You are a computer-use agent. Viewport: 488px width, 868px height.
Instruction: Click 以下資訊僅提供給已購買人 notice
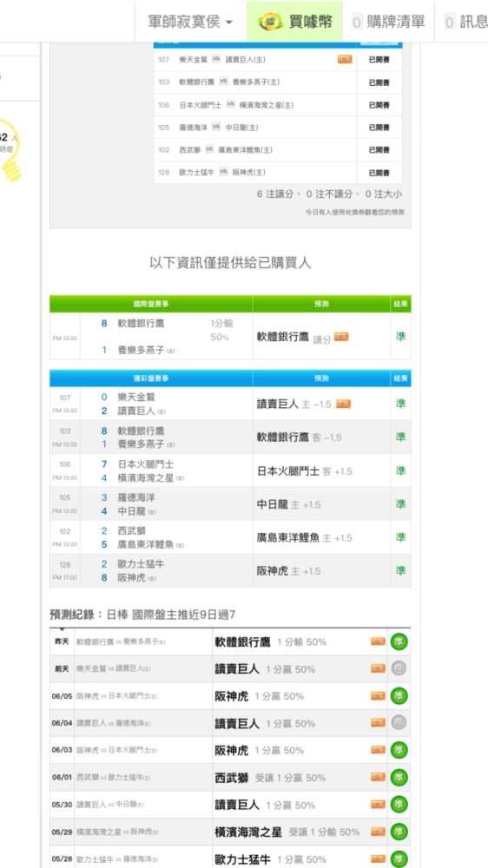tap(230, 262)
